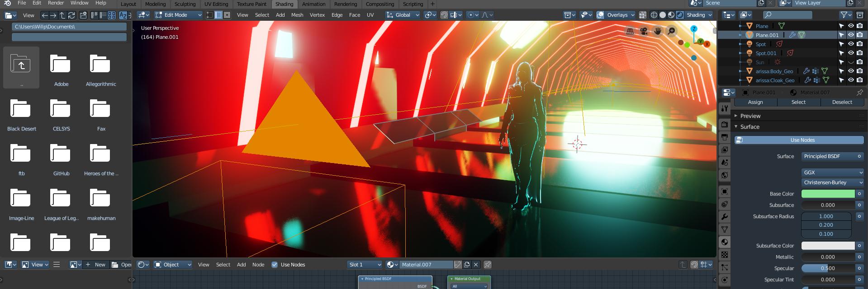Click the perspective/orthographic grid gizmo icon
Screen dimensions: 868x289
[630, 31]
